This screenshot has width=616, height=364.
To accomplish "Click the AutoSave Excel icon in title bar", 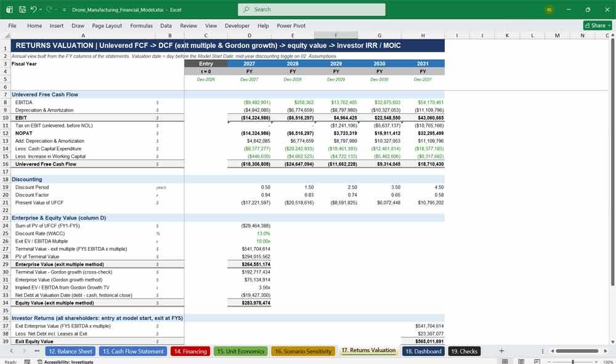I will coord(9,9).
